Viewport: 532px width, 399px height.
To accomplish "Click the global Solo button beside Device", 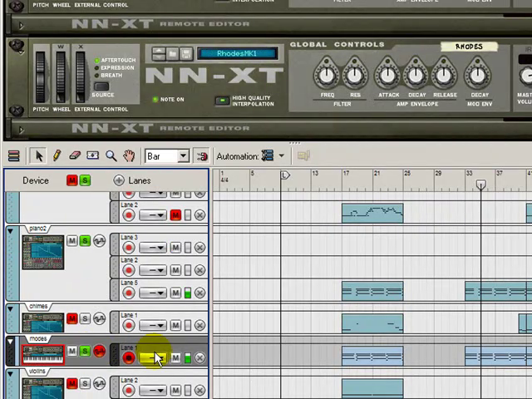I will [x=85, y=180].
